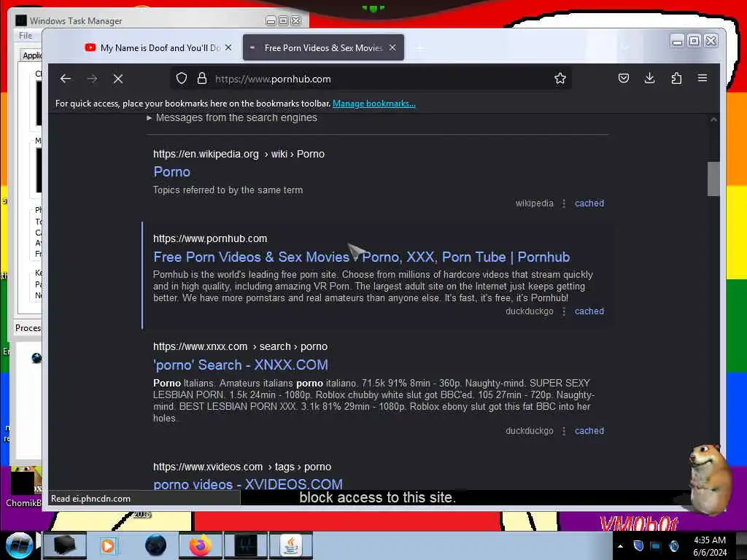The height and width of the screenshot is (560, 747).
Task: Click the https://www.xnxx.com breadcrumb URL
Action: click(200, 346)
